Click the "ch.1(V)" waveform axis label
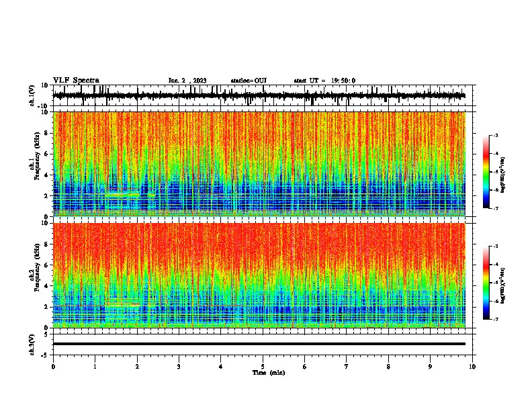Image resolution: width=532 pixels, height=411 pixels. click(x=32, y=95)
